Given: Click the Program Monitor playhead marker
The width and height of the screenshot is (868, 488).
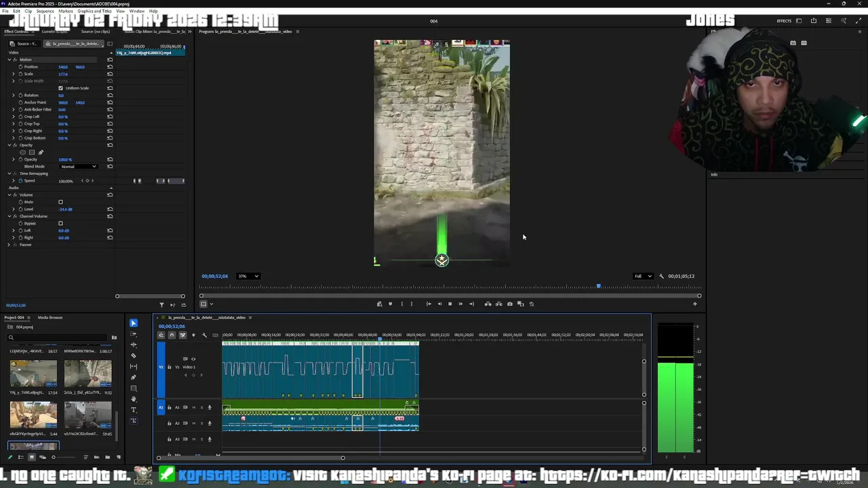Looking at the screenshot, I should [598, 286].
